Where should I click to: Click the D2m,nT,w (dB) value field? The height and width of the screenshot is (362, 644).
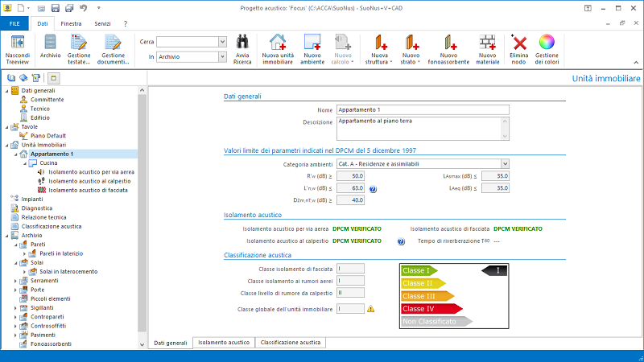[x=350, y=200]
